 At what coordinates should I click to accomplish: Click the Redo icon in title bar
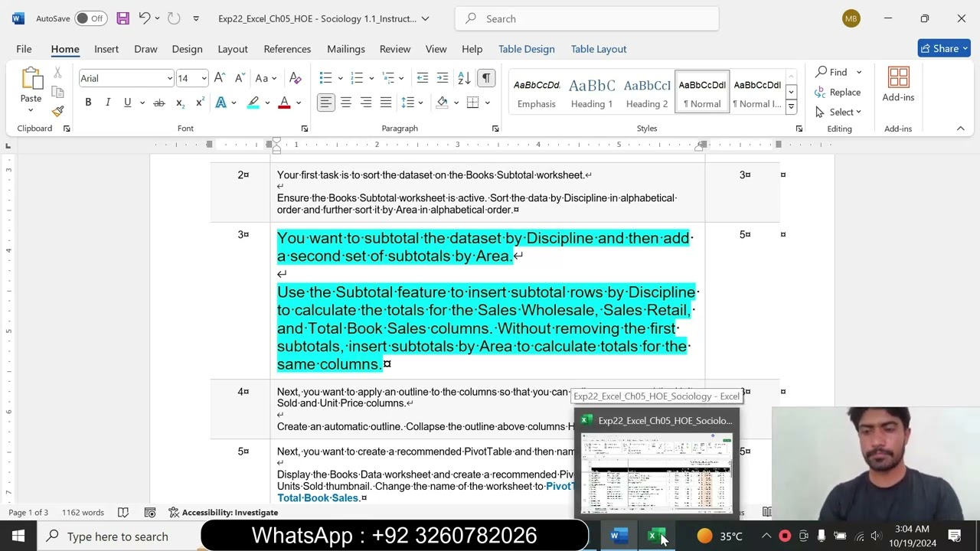click(174, 18)
